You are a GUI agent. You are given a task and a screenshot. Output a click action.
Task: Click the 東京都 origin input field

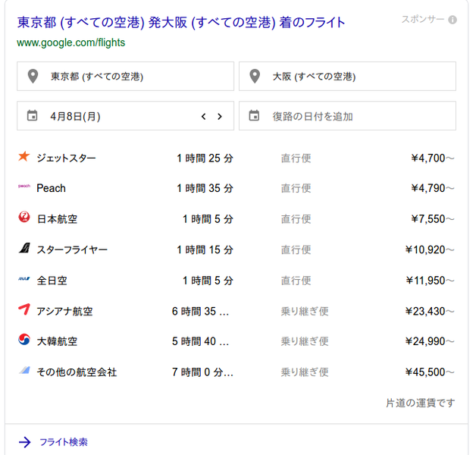(x=125, y=77)
